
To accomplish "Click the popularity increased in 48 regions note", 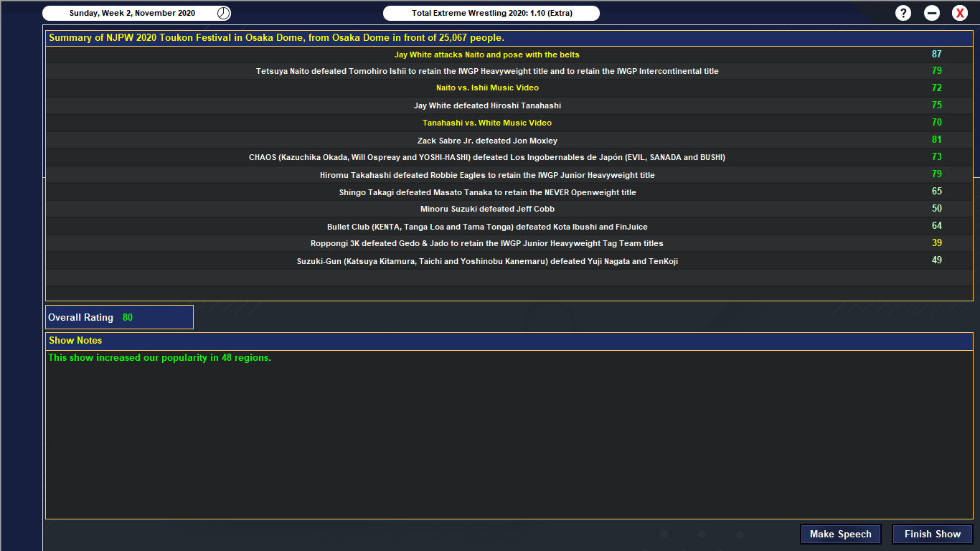I will [x=160, y=357].
